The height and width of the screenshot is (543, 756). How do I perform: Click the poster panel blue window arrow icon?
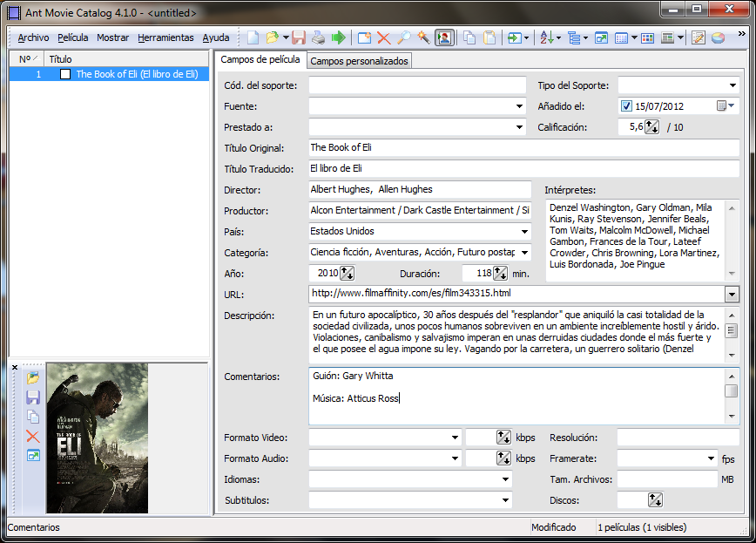click(x=33, y=456)
